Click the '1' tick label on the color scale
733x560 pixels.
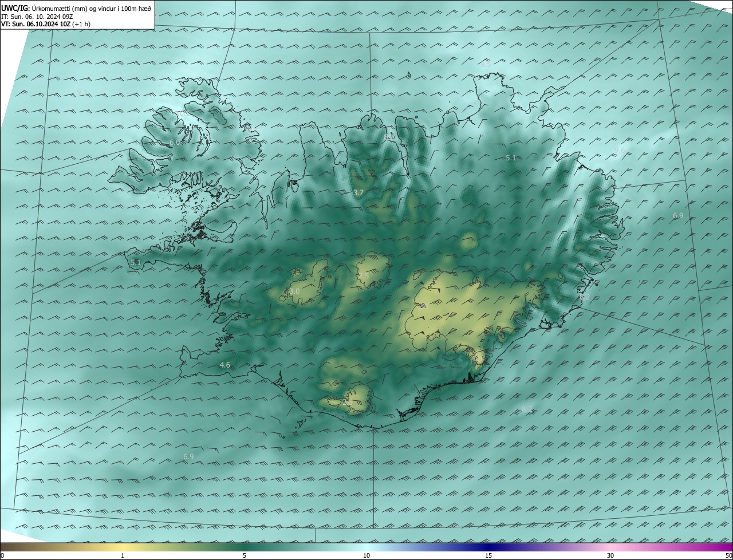pyautogui.click(x=123, y=555)
